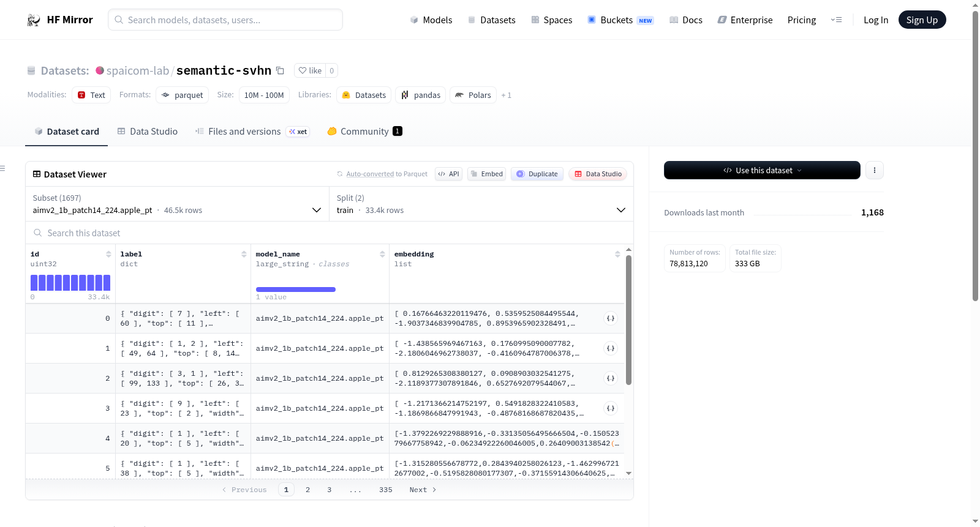Open the Community tab

coord(364,132)
